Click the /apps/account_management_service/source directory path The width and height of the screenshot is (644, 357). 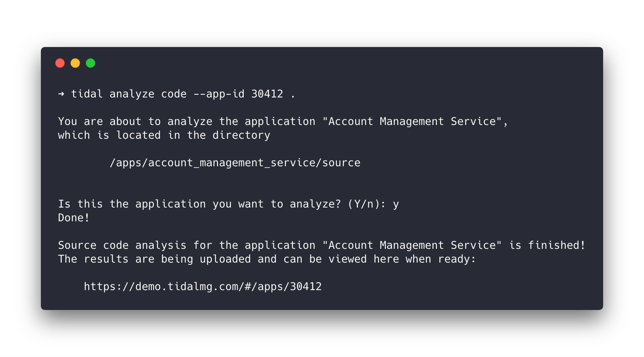[235, 162]
